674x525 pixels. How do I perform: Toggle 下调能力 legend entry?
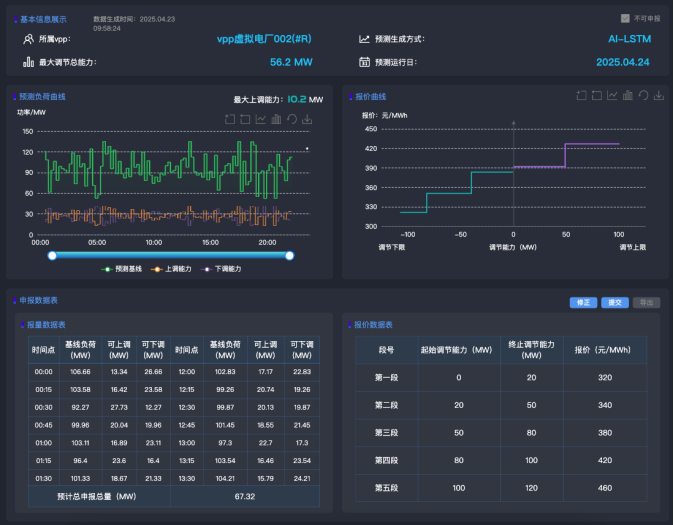pos(222,268)
